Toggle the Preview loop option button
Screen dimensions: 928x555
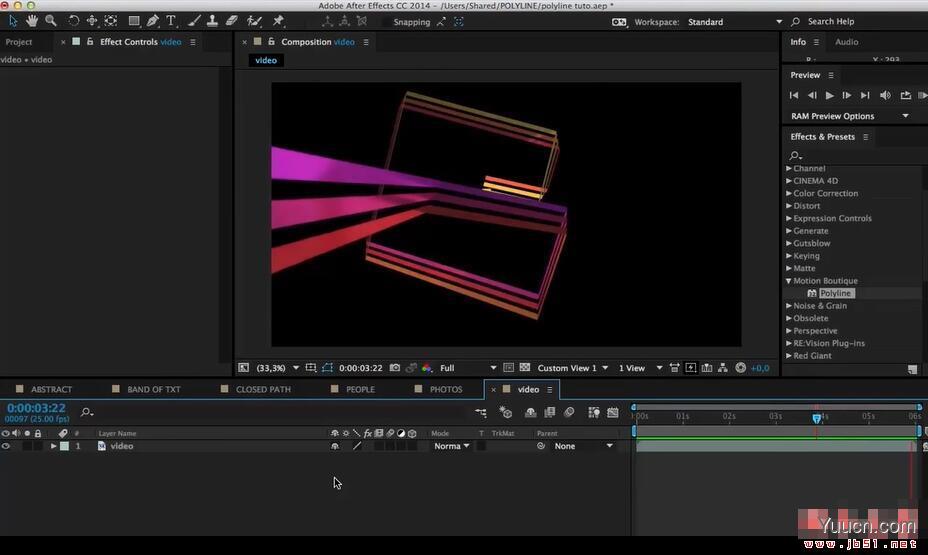pyautogui.click(x=906, y=95)
